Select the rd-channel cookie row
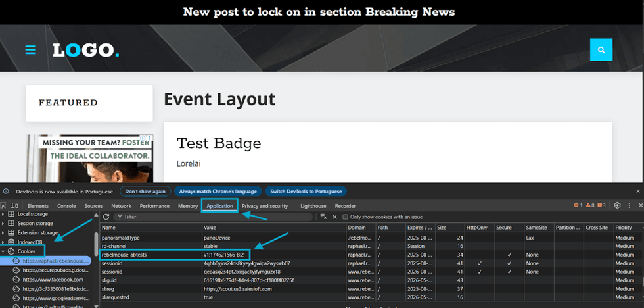 click(x=371, y=246)
